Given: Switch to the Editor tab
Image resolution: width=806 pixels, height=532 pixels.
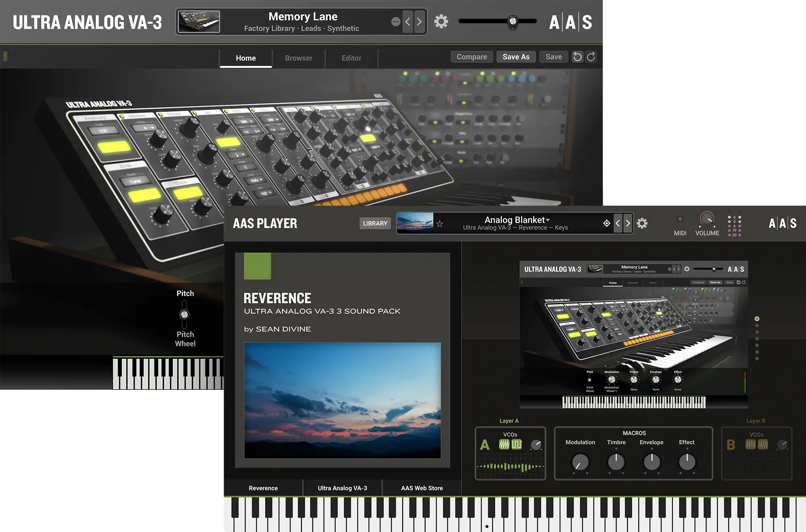Looking at the screenshot, I should tap(351, 58).
